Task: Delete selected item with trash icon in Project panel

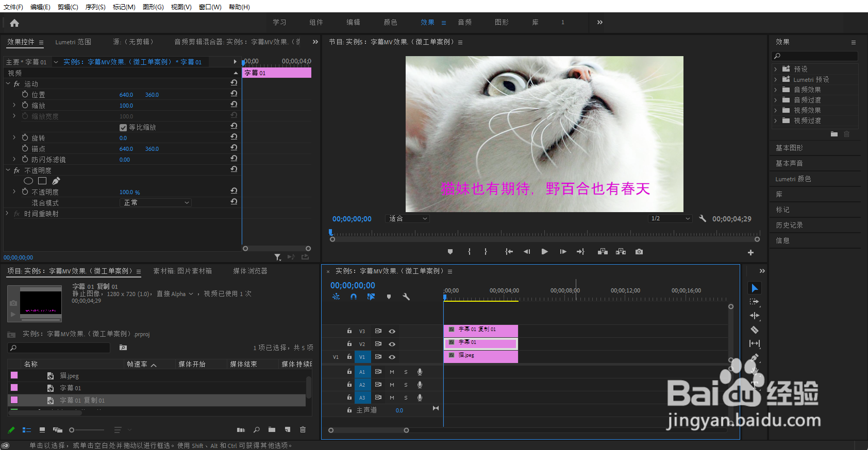Action: 303,429
